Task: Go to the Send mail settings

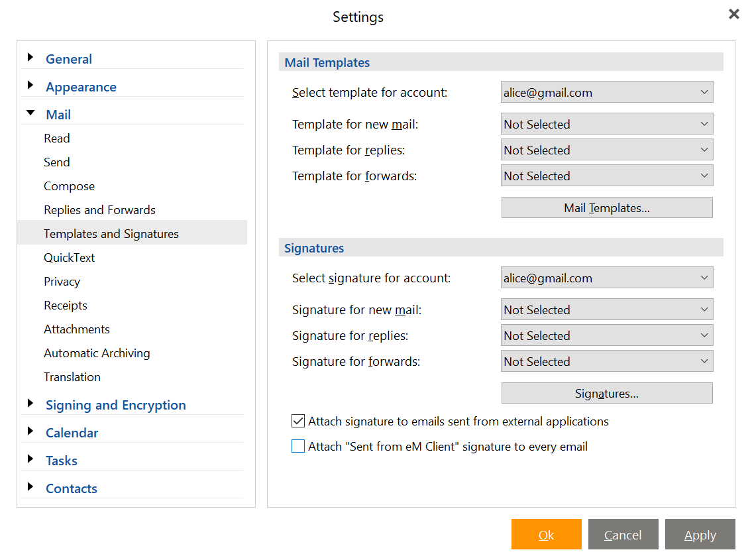Action: pyautogui.click(x=56, y=162)
